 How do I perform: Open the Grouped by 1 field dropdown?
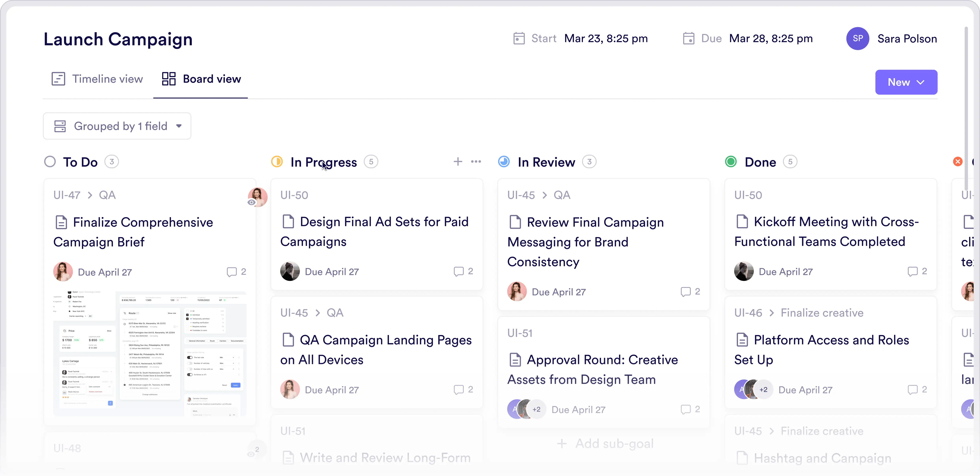coord(117,126)
